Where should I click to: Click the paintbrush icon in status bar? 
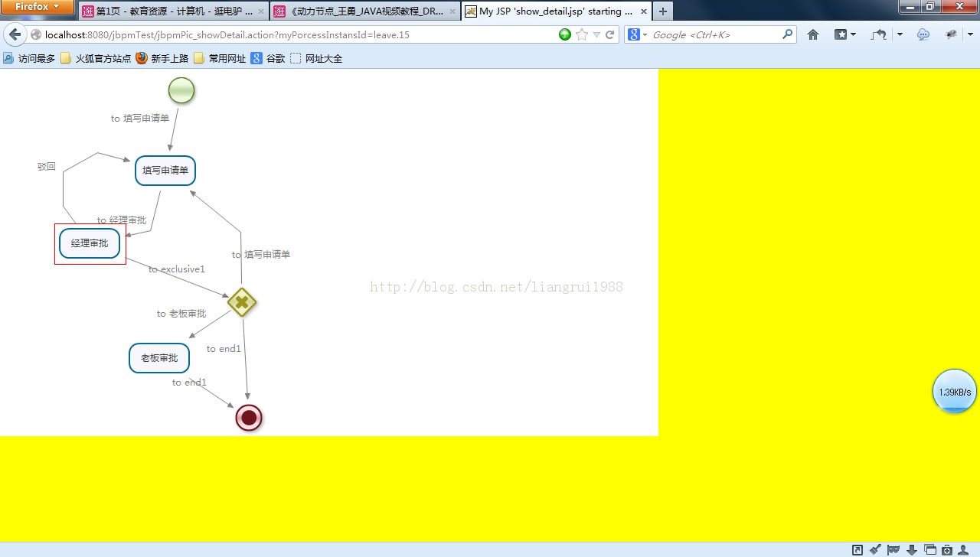(x=875, y=549)
